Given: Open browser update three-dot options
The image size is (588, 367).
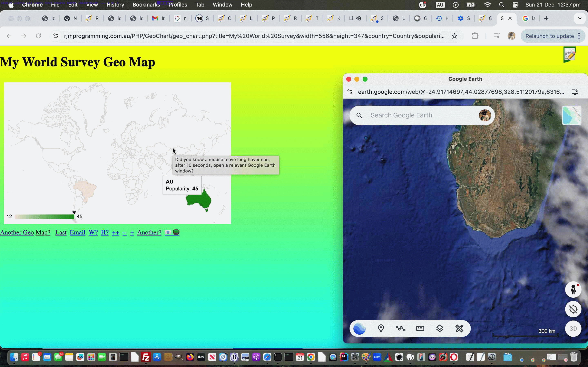Looking at the screenshot, I should click(x=579, y=36).
